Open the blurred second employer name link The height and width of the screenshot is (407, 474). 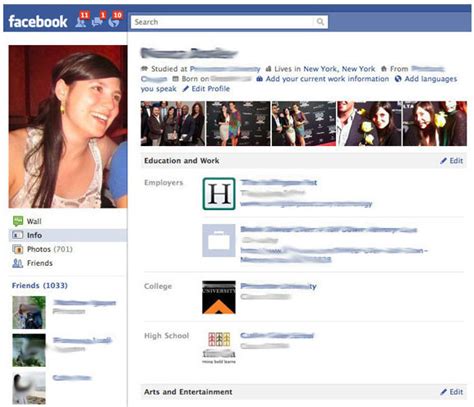[329, 230]
